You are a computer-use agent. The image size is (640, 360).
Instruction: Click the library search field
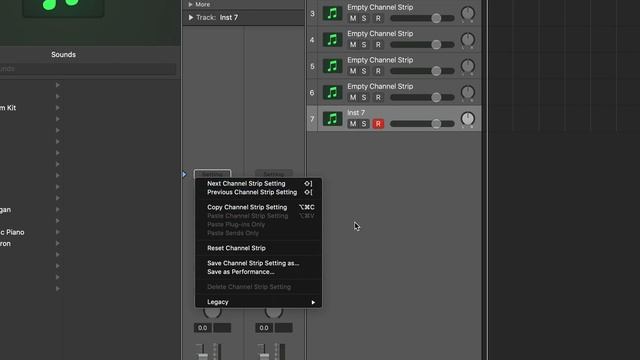point(88,69)
